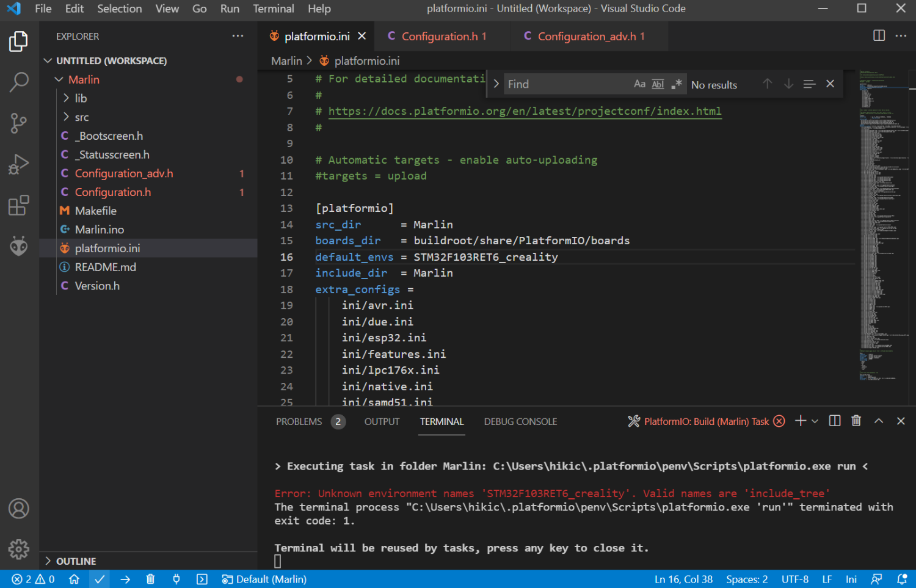The height and width of the screenshot is (588, 916).
Task: Click PlatformIO Upload arrow in status bar
Action: click(x=125, y=579)
